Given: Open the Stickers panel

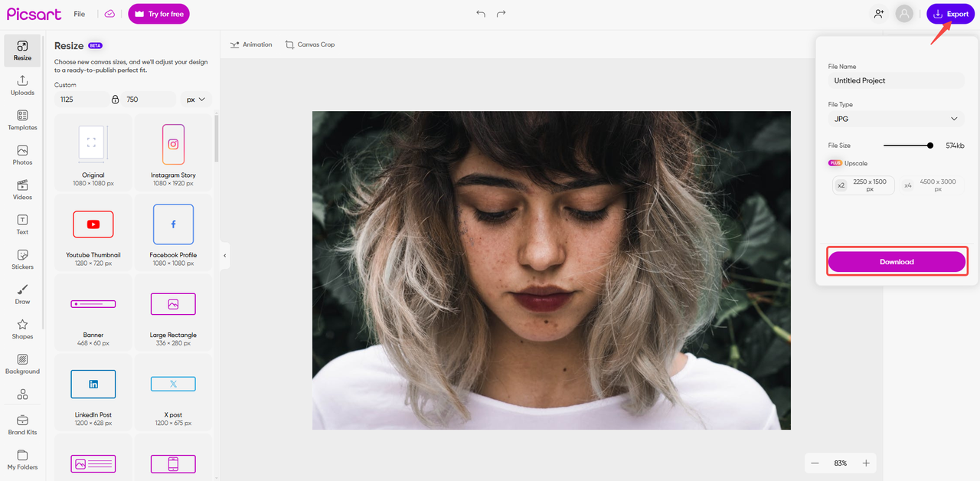Looking at the screenshot, I should point(22,260).
